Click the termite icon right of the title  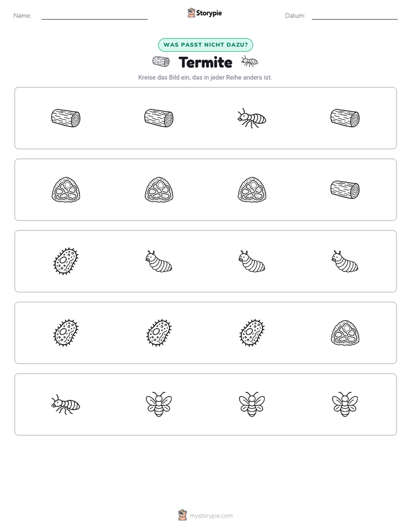(x=250, y=62)
